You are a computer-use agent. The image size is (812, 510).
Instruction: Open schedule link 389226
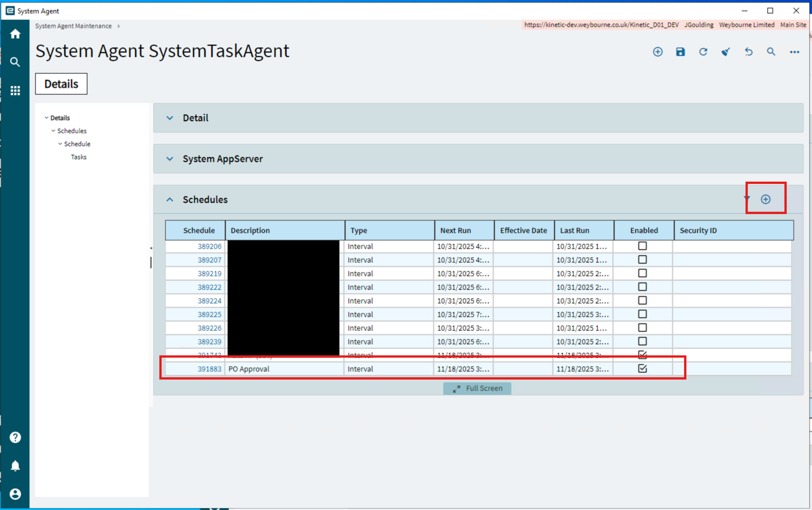(x=209, y=328)
